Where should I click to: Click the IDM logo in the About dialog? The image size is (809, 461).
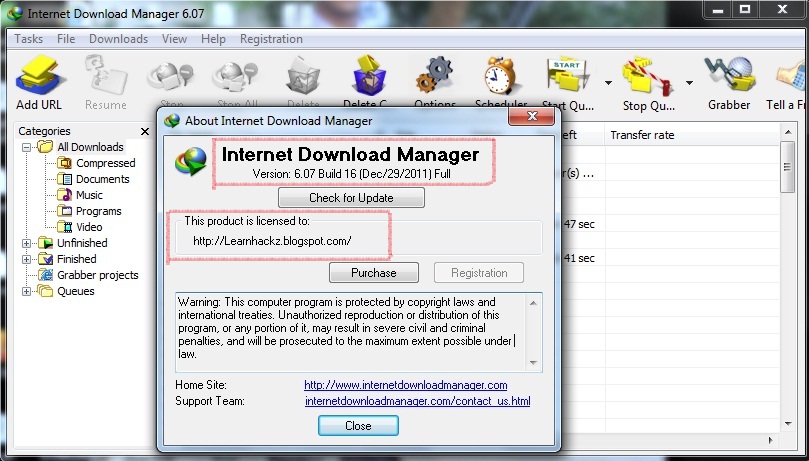[191, 160]
